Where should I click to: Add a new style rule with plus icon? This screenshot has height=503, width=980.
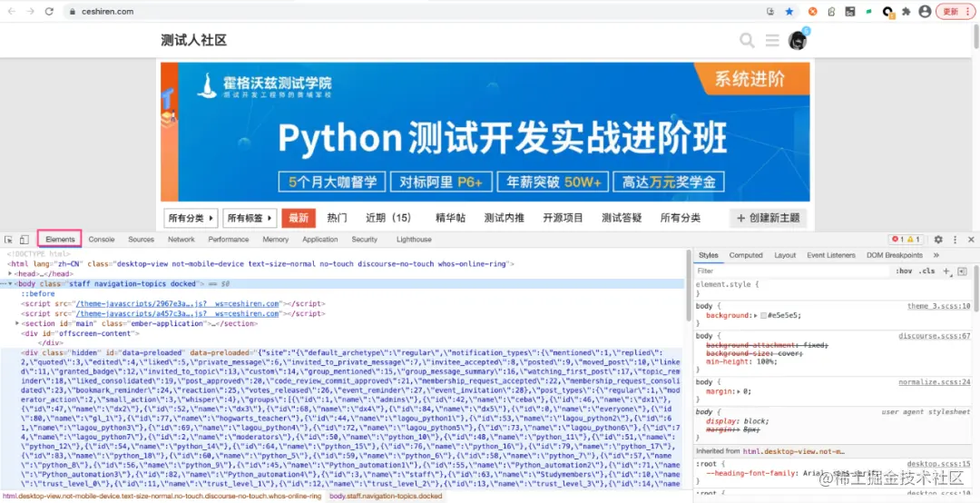946,271
